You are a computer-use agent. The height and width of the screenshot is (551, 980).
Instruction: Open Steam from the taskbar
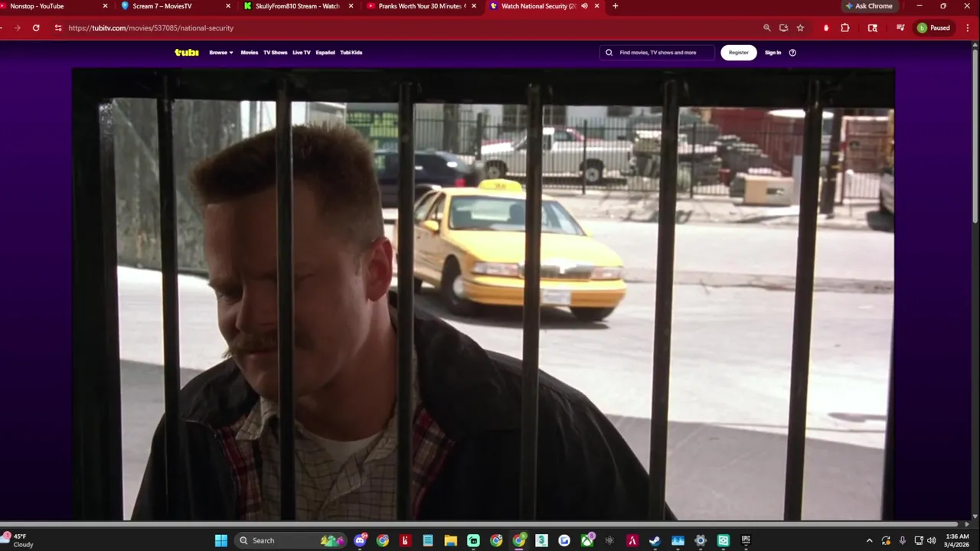[x=655, y=540]
